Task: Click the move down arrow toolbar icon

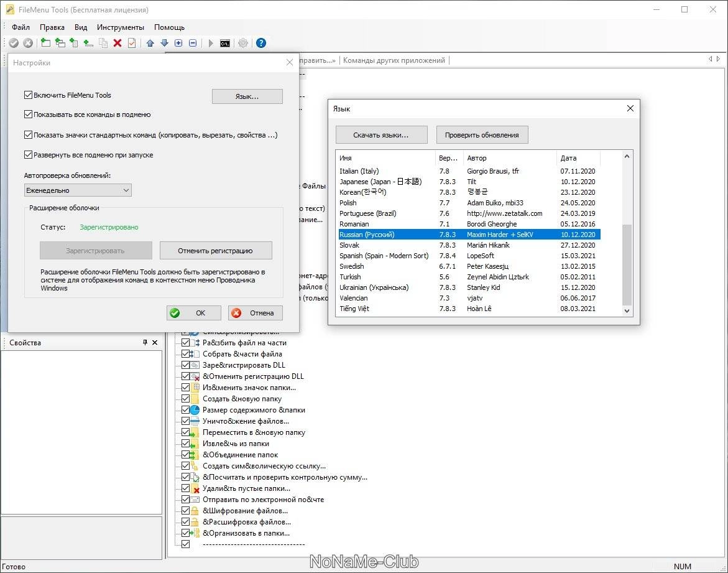Action: 164,43
